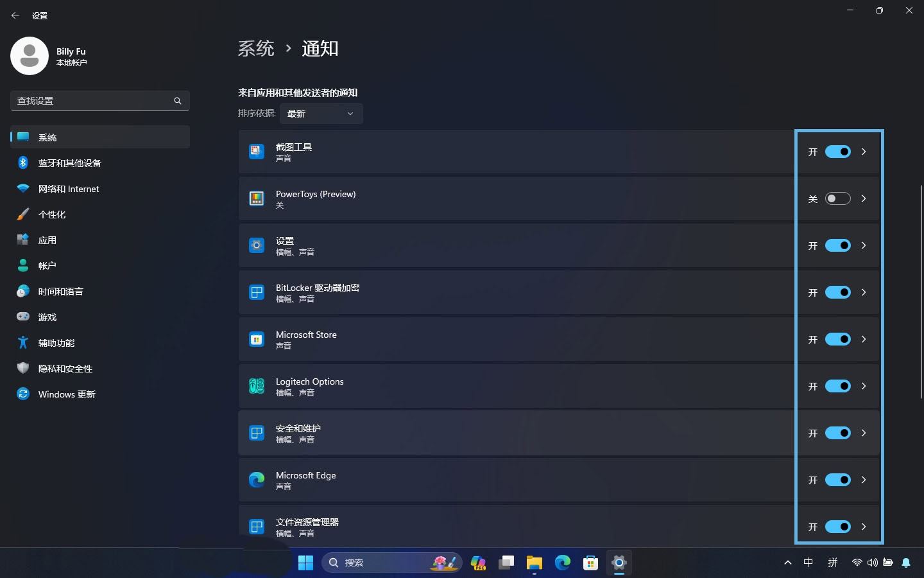Click the 系统 breadcrumb link in header

click(x=256, y=49)
